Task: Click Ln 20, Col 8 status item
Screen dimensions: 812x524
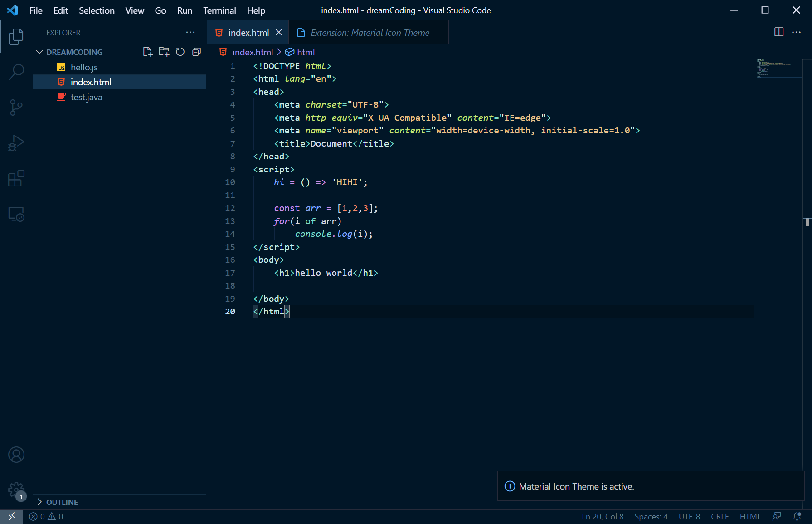Action: click(603, 516)
